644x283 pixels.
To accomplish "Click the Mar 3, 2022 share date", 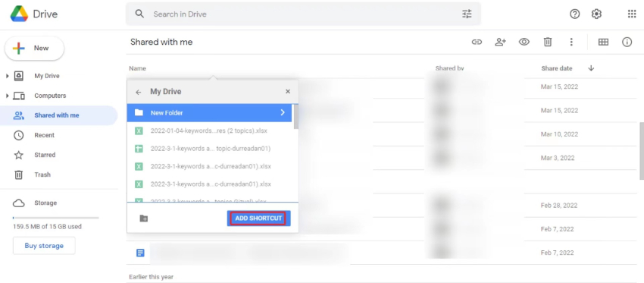I will click(558, 158).
